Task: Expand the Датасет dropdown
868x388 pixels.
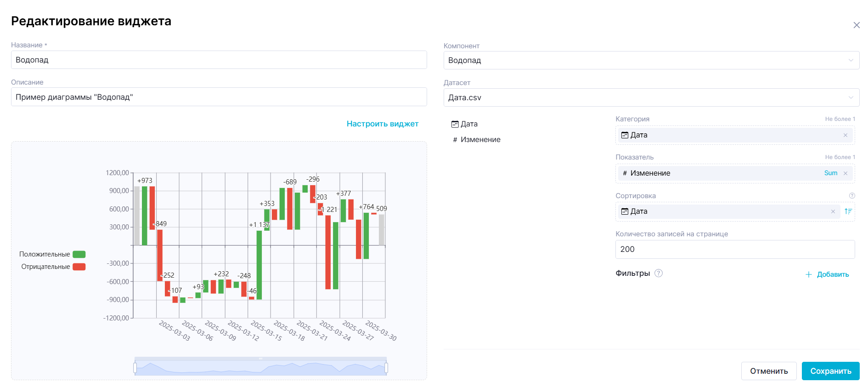Action: click(x=651, y=97)
